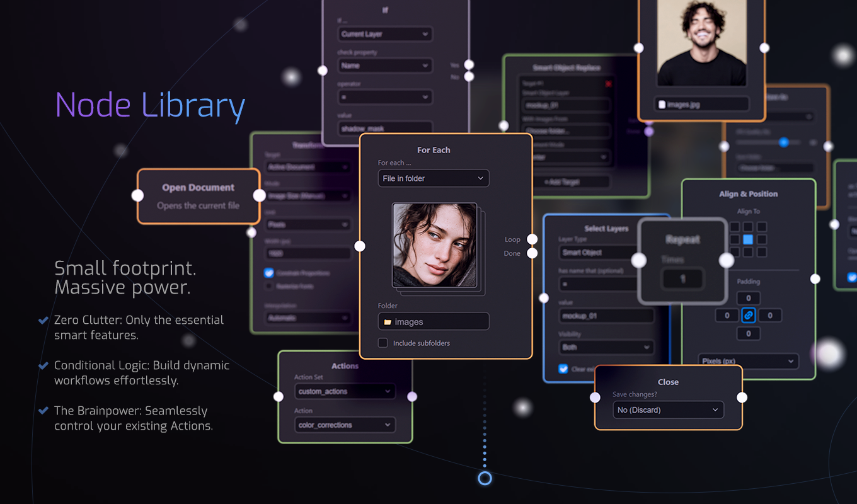Click the Repeat node output port

[x=727, y=260]
